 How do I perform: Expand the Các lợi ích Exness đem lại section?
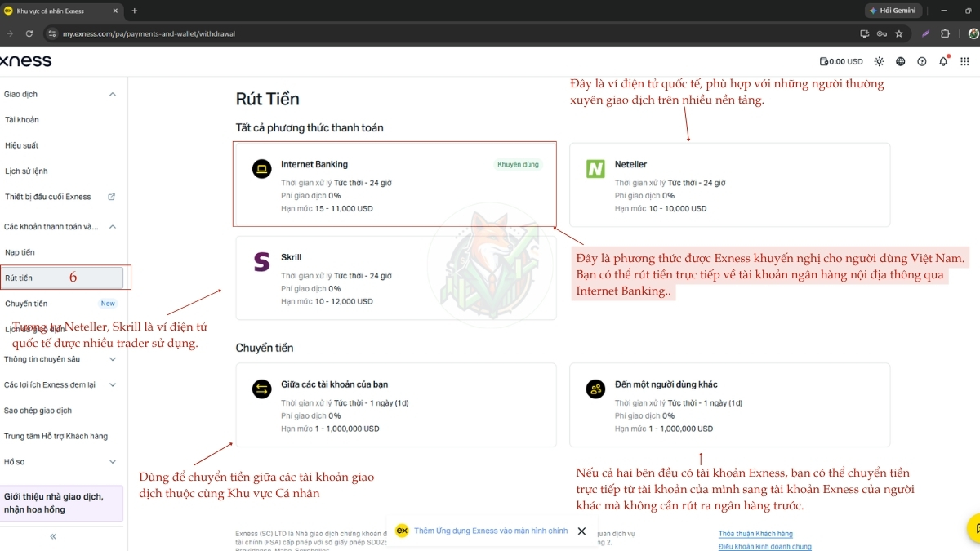tap(113, 384)
